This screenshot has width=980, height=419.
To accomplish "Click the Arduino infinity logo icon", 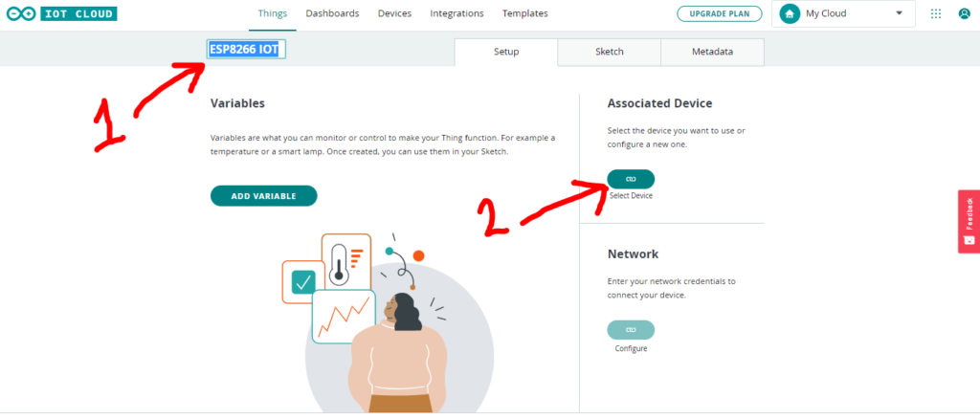I will click(21, 13).
